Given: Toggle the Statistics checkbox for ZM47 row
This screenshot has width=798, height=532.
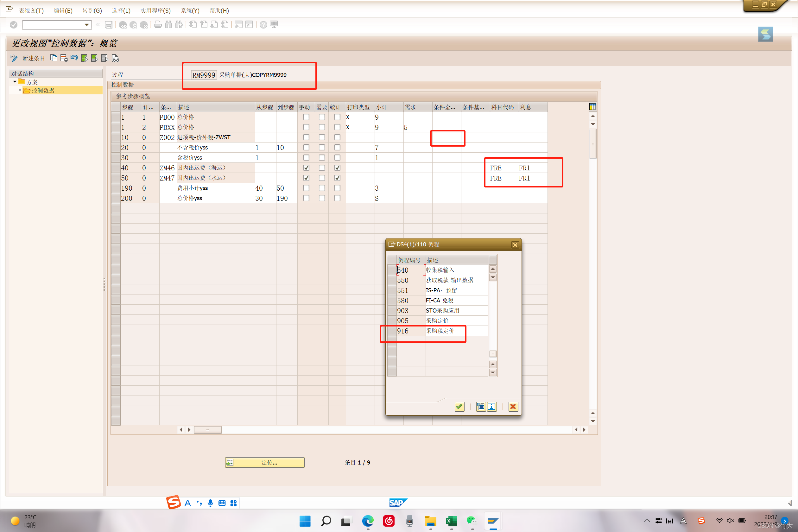Looking at the screenshot, I should point(337,178).
